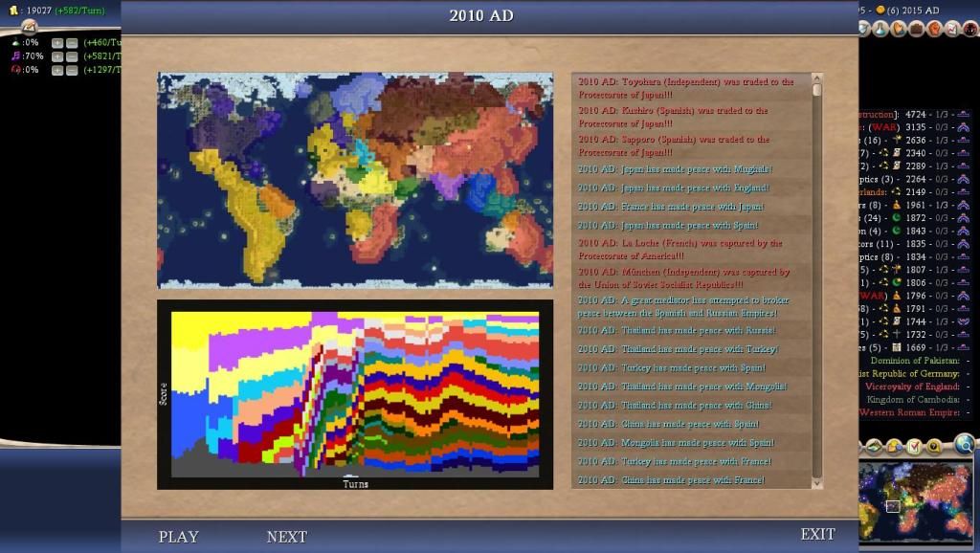
Task: Open the dark red Espionage advisor icon
Action: (x=970, y=28)
